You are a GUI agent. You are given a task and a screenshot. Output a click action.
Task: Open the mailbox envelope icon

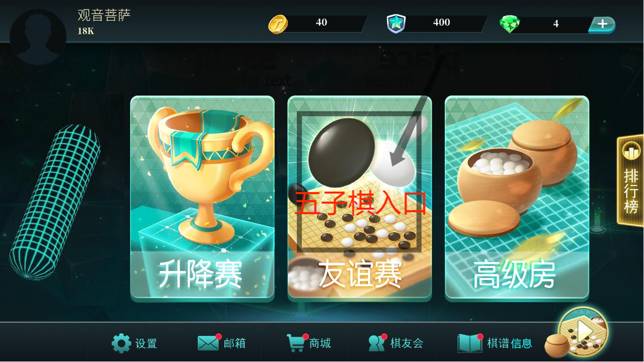tap(208, 343)
